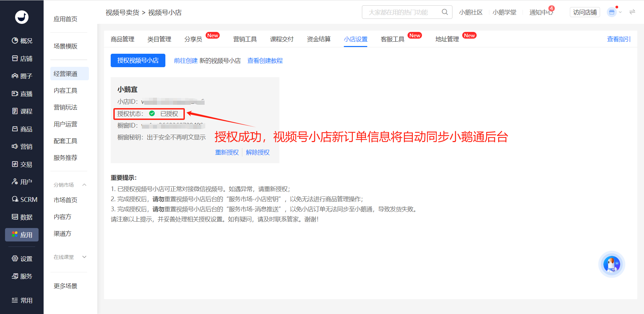Open 圈子 in left sidebar

[x=22, y=76]
